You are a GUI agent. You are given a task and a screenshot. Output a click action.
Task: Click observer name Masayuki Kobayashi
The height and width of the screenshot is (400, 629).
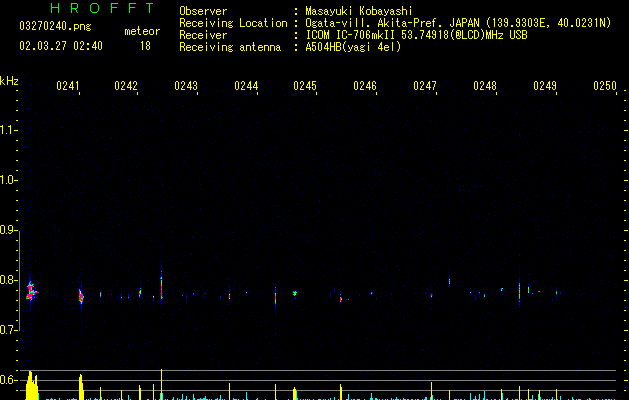[359, 11]
